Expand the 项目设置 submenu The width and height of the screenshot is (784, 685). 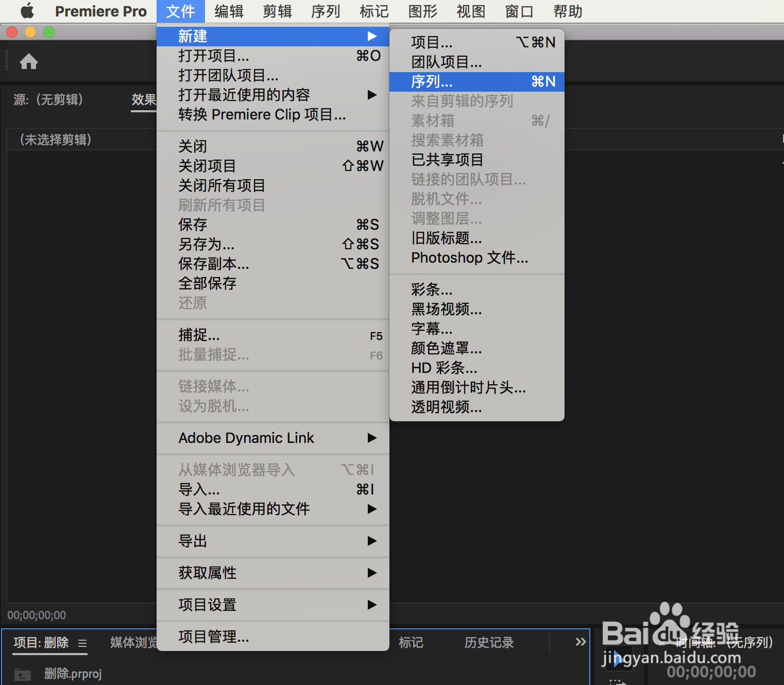tap(273, 605)
